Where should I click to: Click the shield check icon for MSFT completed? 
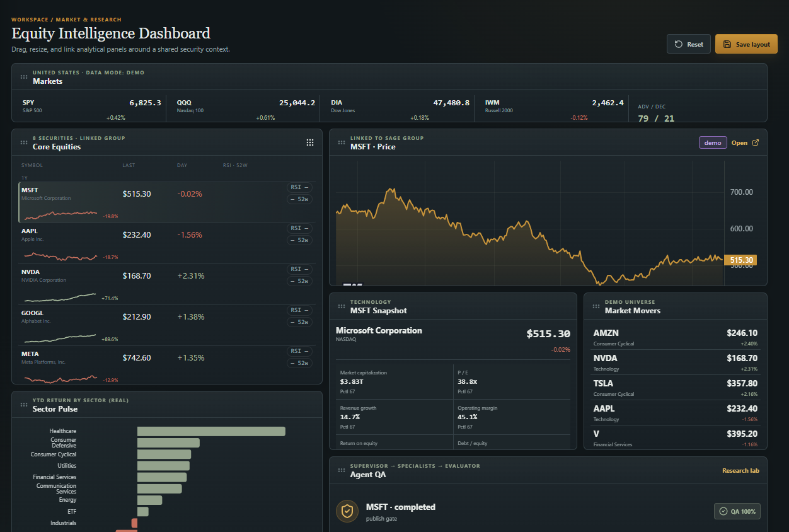347,511
